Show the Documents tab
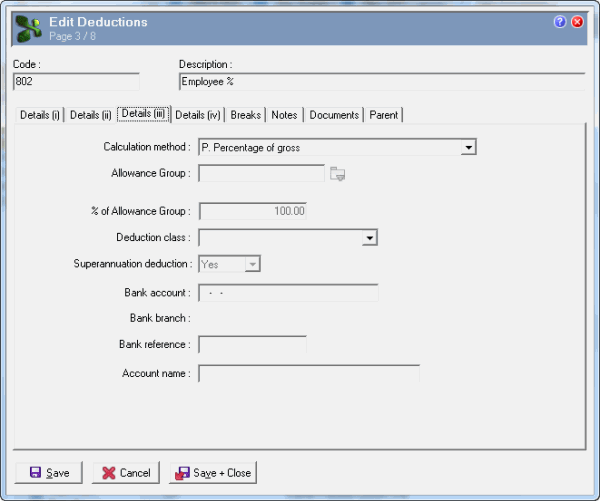Image resolution: width=600 pixels, height=501 pixels. (x=334, y=115)
